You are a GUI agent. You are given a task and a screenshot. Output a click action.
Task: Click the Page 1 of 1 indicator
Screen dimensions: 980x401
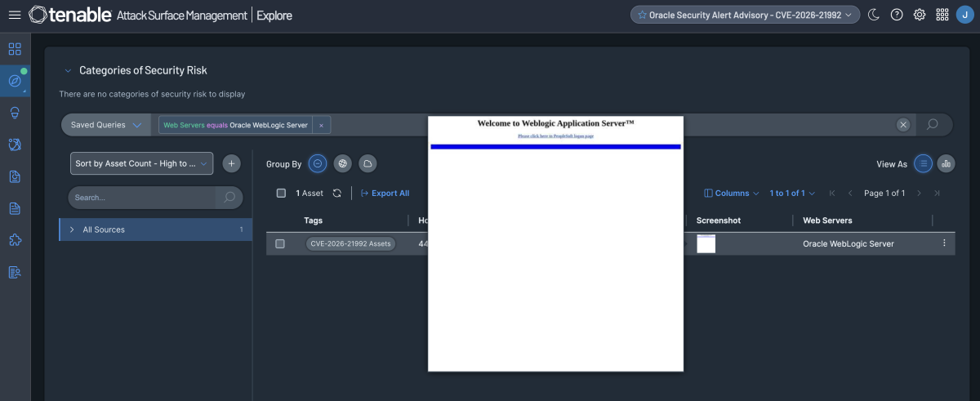point(884,193)
